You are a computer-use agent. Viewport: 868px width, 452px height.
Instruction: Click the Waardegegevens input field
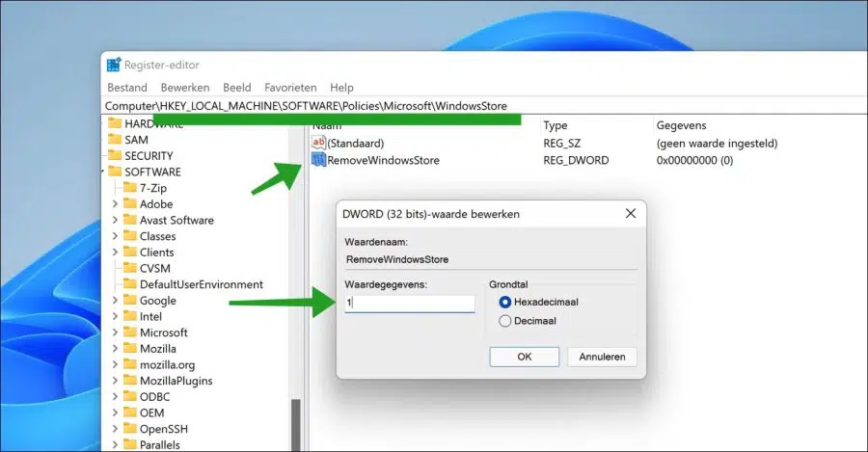pyautogui.click(x=410, y=304)
